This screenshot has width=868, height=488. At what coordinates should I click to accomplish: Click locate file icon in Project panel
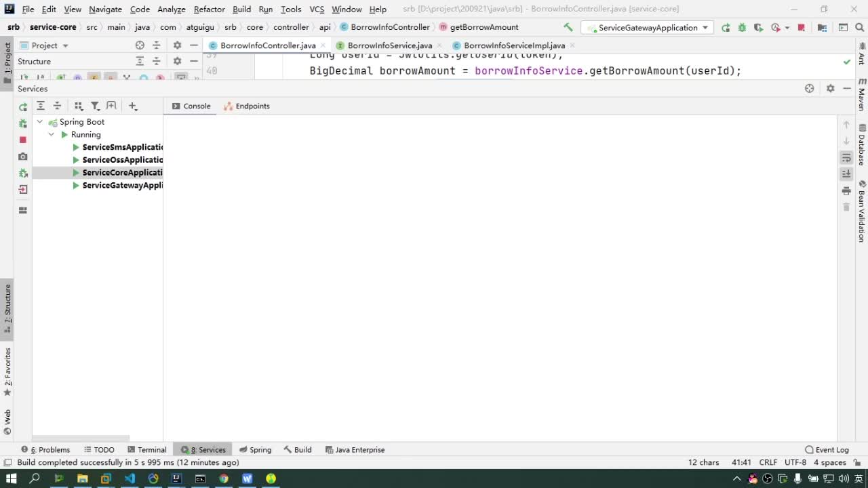coord(140,45)
